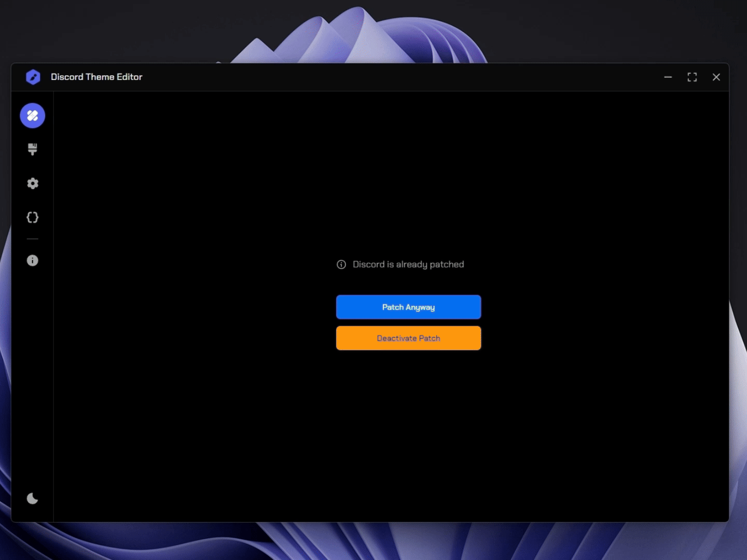Click the 'Discord is already patched' text
This screenshot has width=747, height=560.
(x=408, y=264)
